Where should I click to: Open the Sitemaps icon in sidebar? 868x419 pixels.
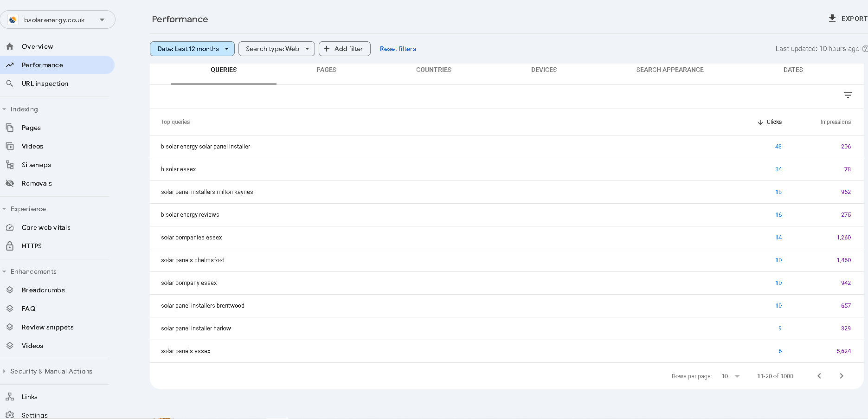click(x=10, y=165)
